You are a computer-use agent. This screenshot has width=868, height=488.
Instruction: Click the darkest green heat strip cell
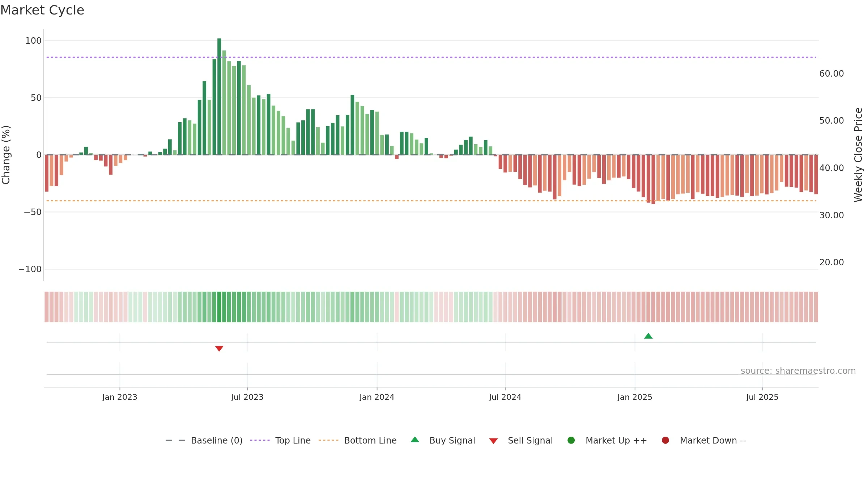click(x=219, y=307)
